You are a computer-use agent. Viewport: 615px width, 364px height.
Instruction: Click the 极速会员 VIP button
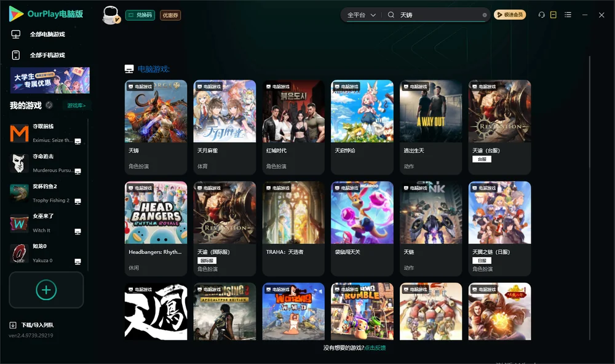(x=509, y=15)
